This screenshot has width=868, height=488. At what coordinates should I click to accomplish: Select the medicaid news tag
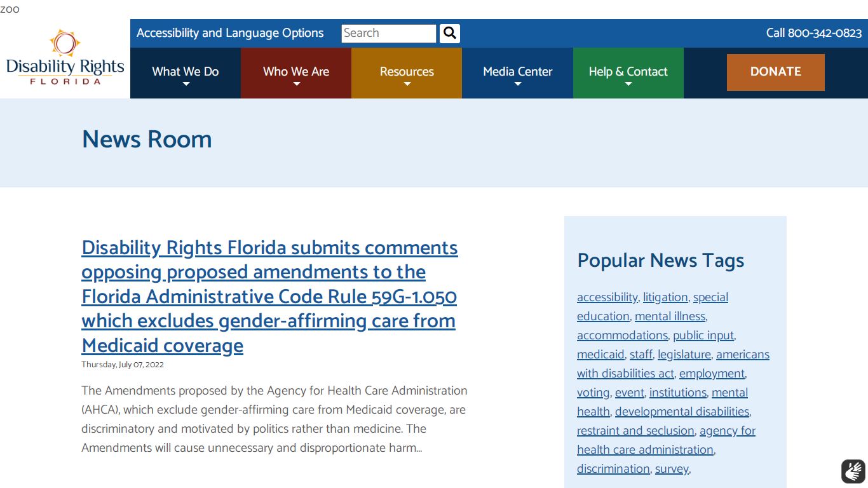point(600,355)
